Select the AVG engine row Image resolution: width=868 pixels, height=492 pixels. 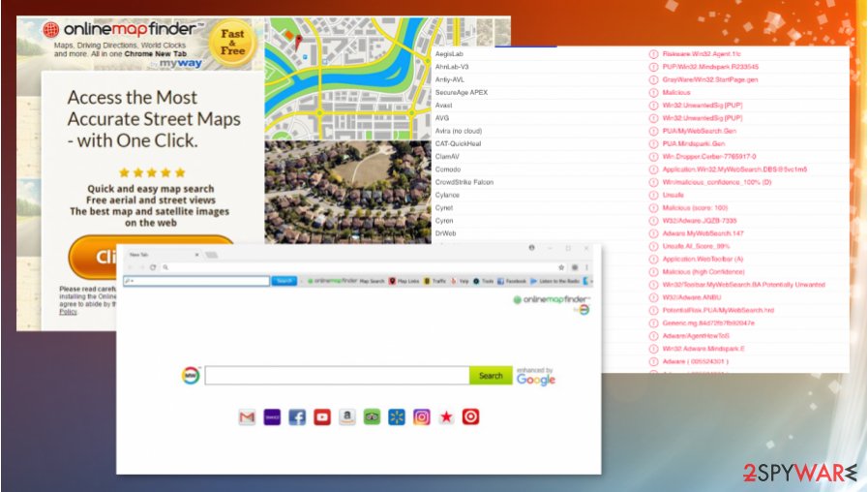pyautogui.click(x=640, y=118)
